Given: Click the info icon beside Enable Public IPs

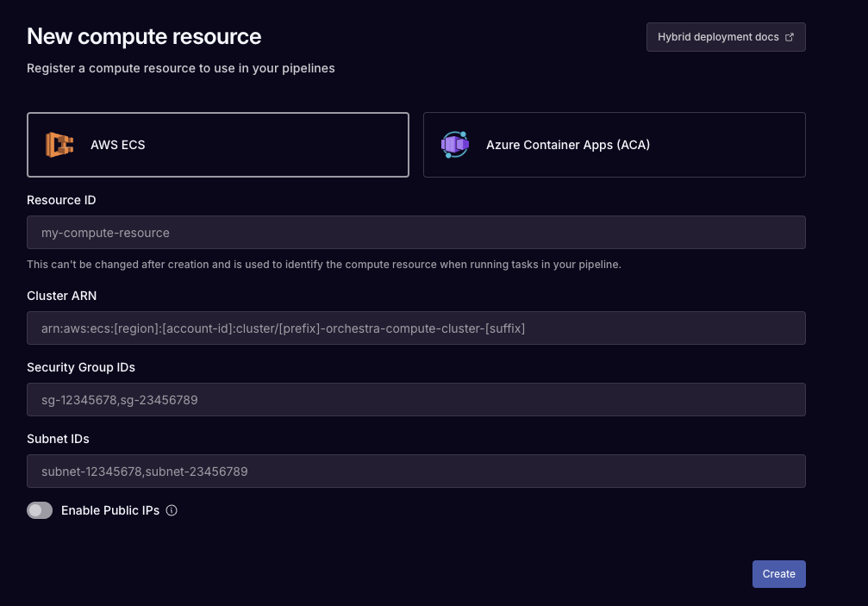Looking at the screenshot, I should click(171, 510).
